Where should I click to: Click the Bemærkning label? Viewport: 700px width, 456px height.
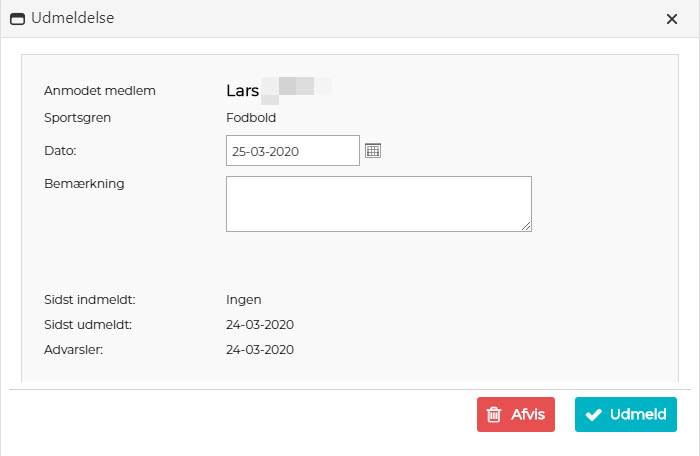pos(84,184)
